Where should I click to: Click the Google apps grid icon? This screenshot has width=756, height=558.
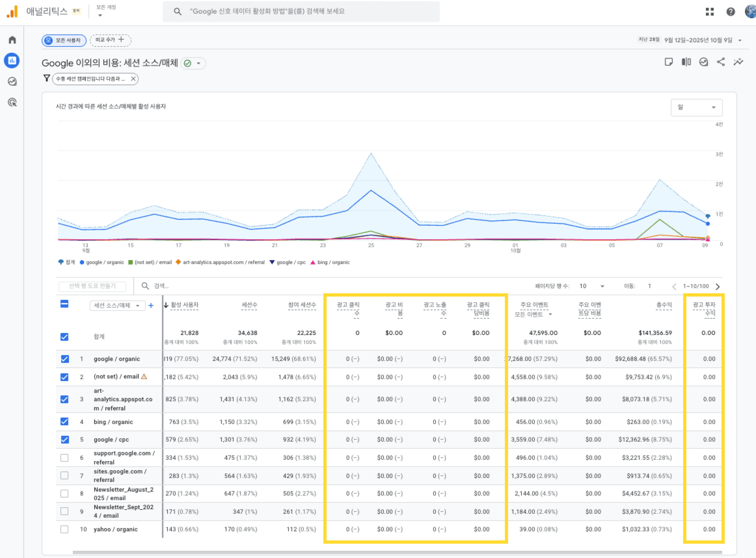pyautogui.click(x=709, y=12)
